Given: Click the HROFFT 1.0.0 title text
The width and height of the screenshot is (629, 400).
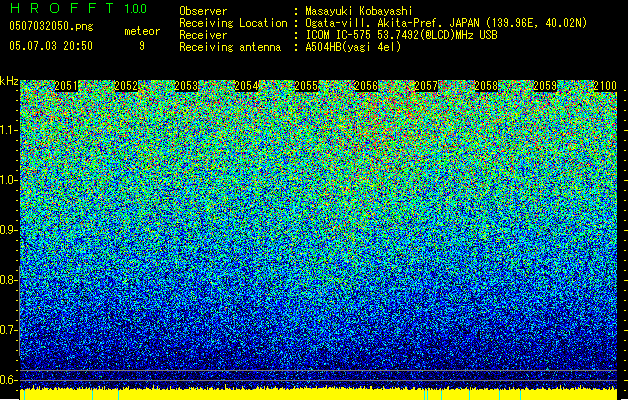Looking at the screenshot, I should (x=79, y=8).
